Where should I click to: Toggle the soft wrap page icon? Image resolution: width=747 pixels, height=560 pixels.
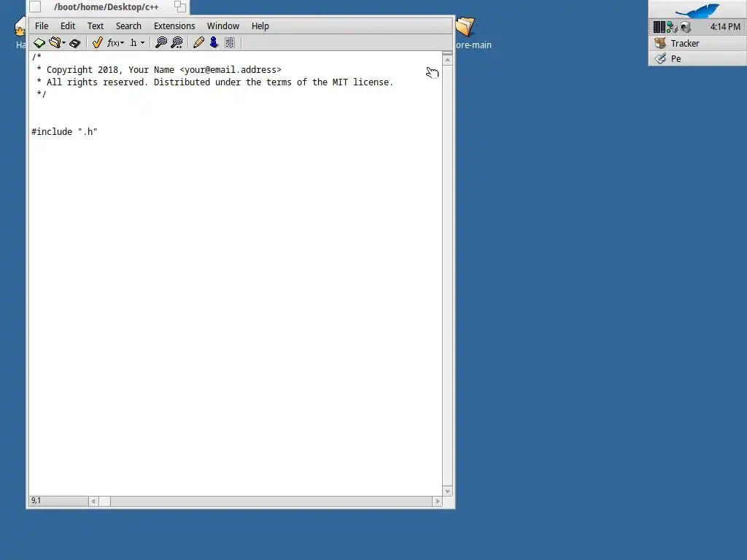coord(230,43)
